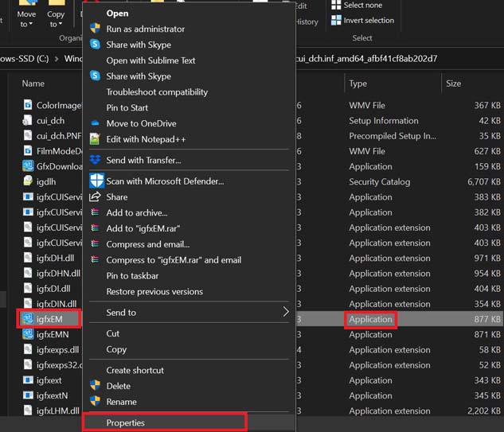
Task: Click the Microsoft Defender shield icon
Action: coord(96,181)
